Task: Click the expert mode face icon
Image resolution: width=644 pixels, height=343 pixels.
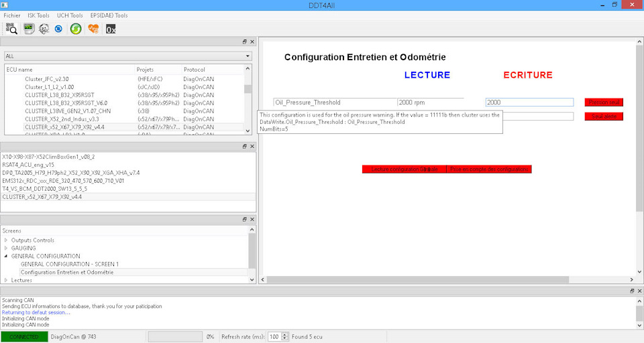Action: click(x=44, y=29)
